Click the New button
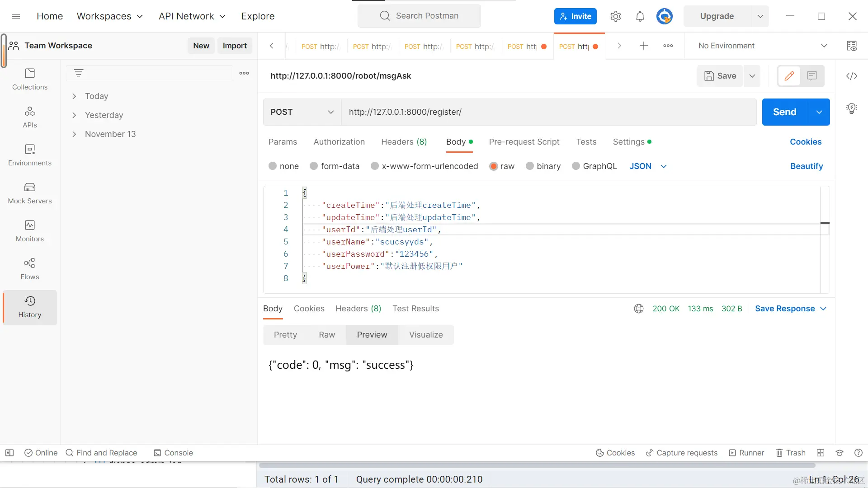 [201, 46]
